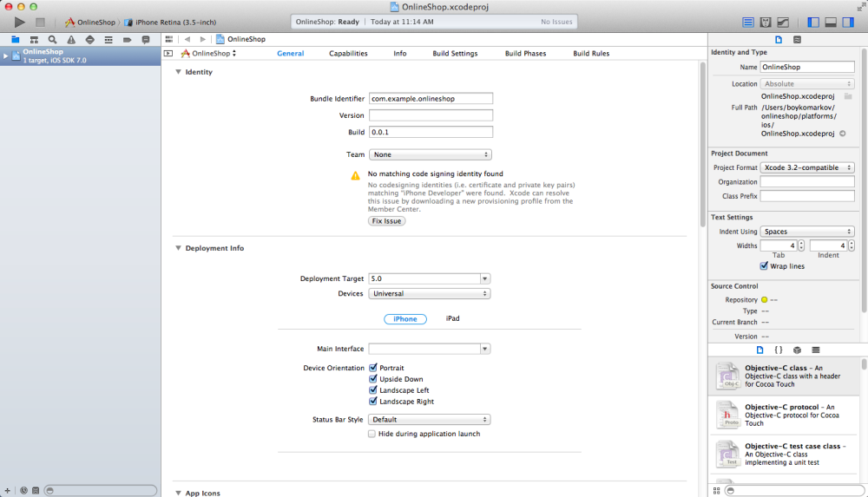The width and height of the screenshot is (868, 497).
Task: Open Status Bar Style dropdown
Action: (430, 420)
